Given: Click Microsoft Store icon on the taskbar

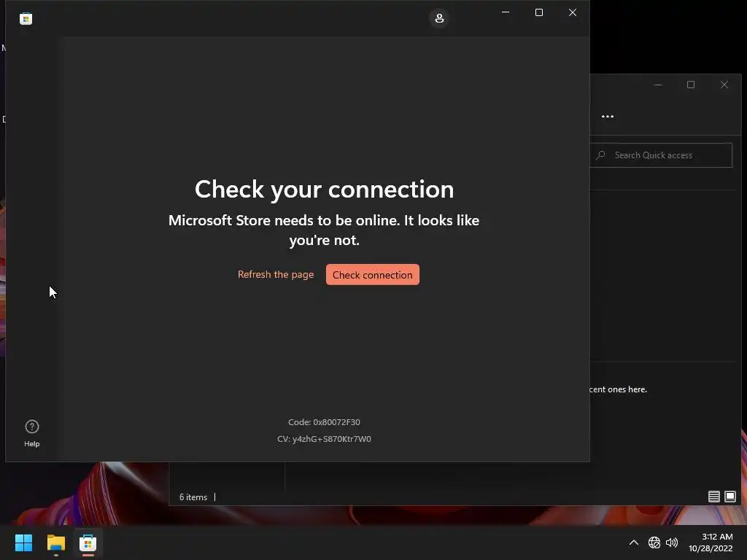Looking at the screenshot, I should 88,542.
